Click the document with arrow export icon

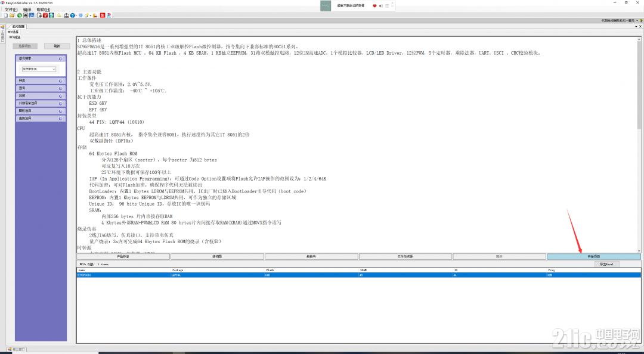pos(39,15)
